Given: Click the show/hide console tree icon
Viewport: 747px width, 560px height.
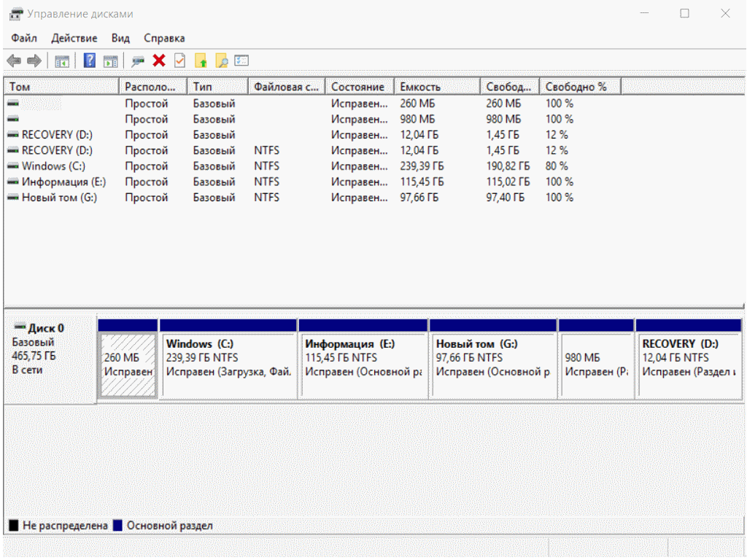Looking at the screenshot, I should point(62,61).
